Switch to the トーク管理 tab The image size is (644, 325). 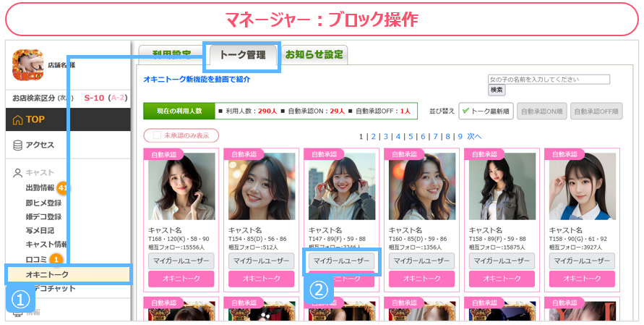point(242,55)
